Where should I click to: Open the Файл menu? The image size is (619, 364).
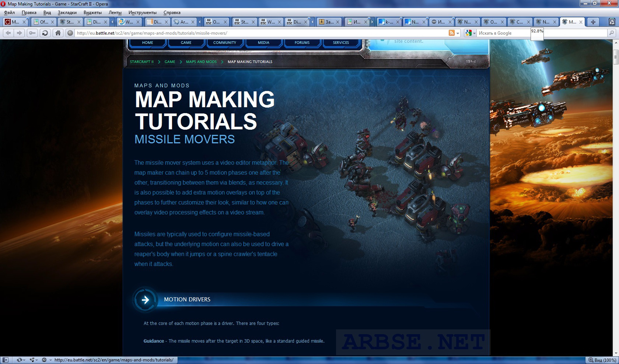pos(10,12)
